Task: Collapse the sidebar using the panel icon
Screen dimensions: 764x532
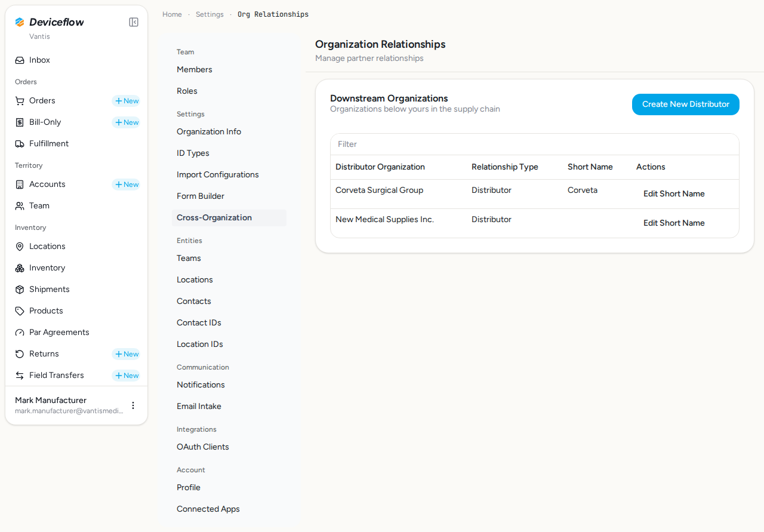Action: (134, 22)
